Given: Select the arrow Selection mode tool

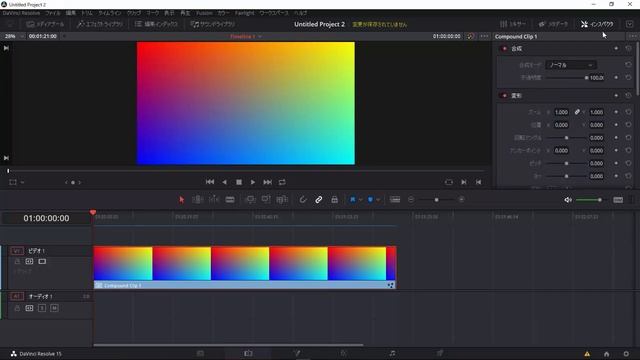Looking at the screenshot, I should click(181, 200).
